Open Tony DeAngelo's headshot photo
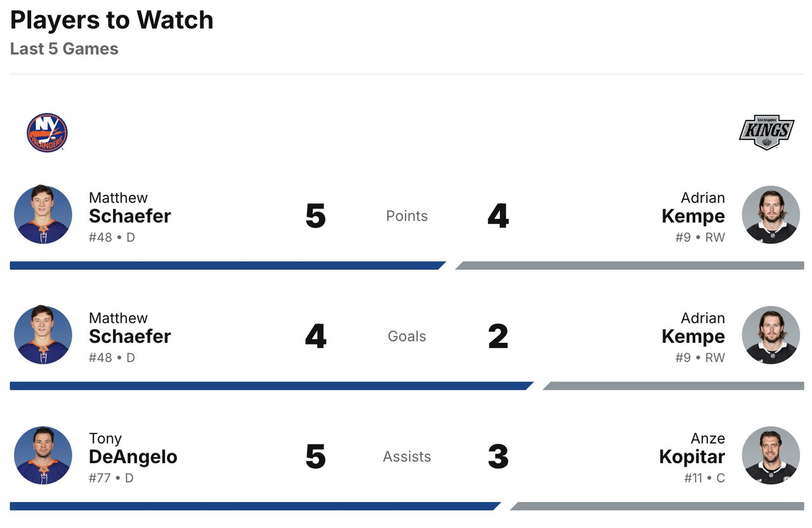This screenshot has height=528, width=812. tap(43, 456)
